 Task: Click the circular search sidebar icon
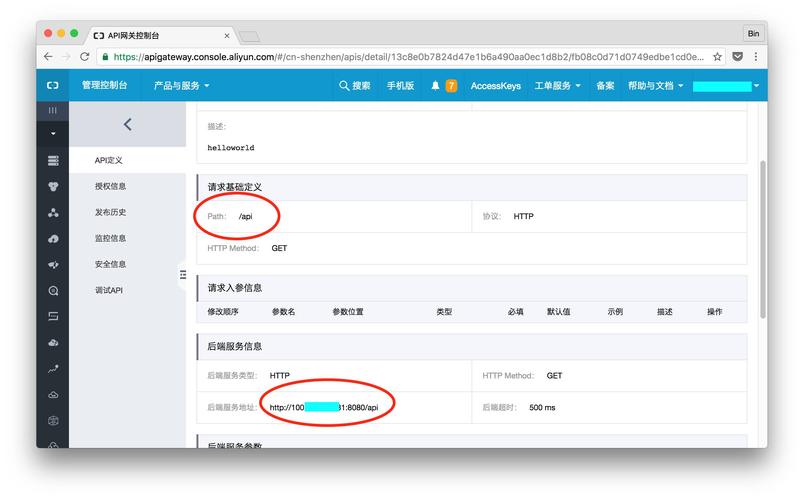coord(53,291)
